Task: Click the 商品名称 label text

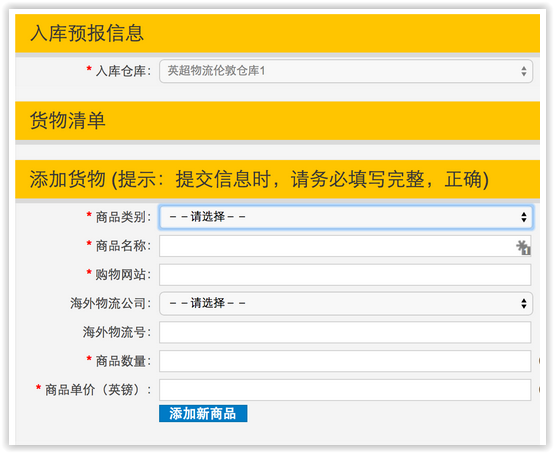Action: [x=123, y=246]
